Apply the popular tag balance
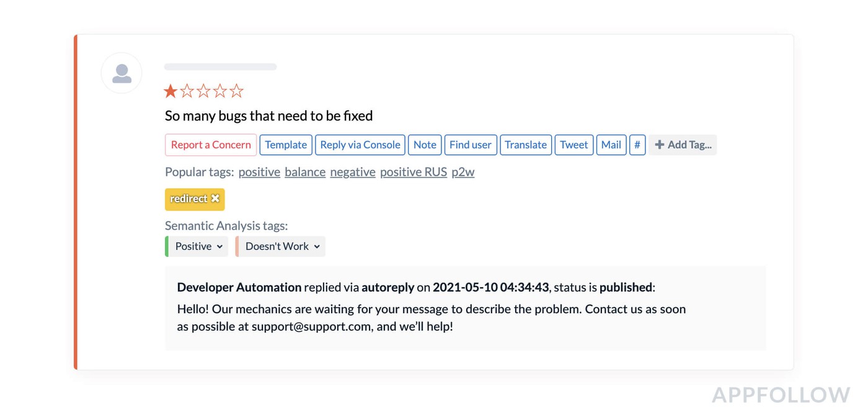 pos(305,172)
